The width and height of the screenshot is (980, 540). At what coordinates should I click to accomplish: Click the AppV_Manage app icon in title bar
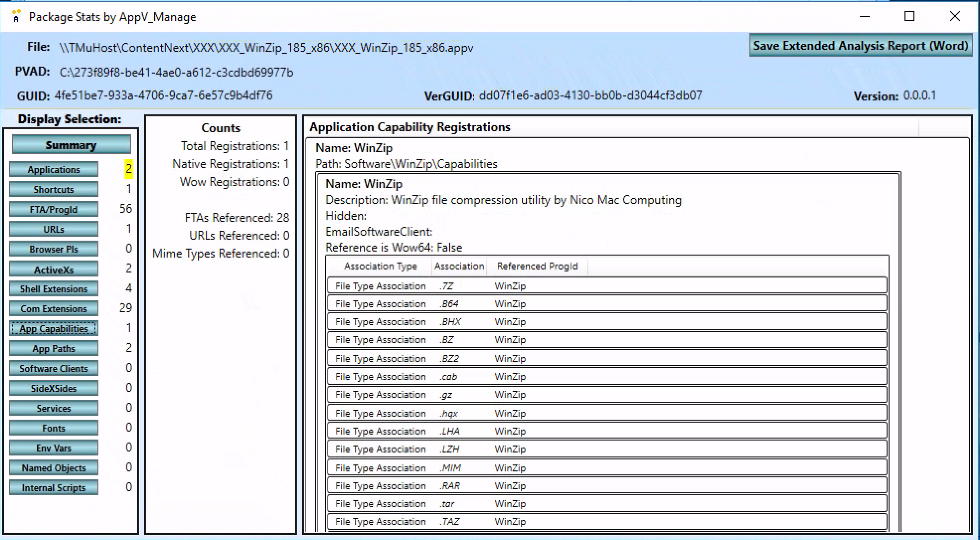point(16,16)
